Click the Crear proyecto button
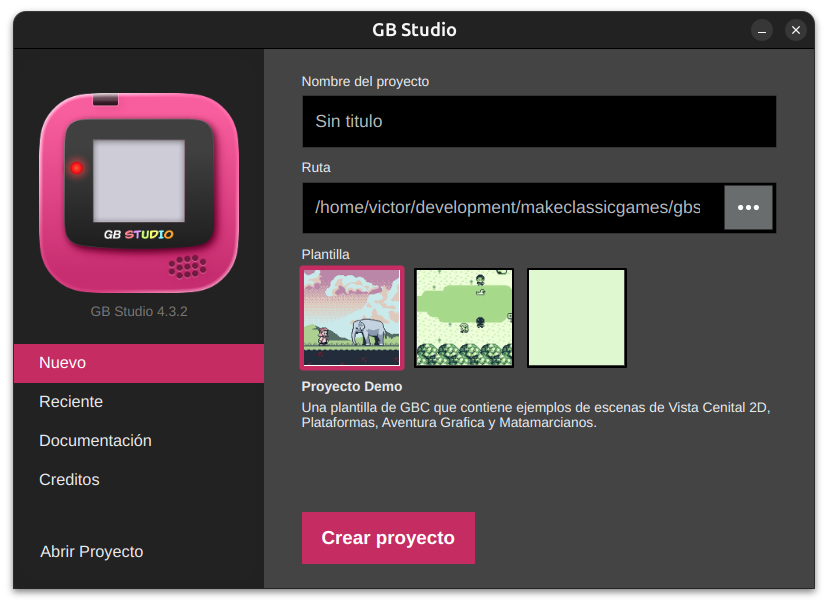The width and height of the screenshot is (828, 605). [x=388, y=538]
